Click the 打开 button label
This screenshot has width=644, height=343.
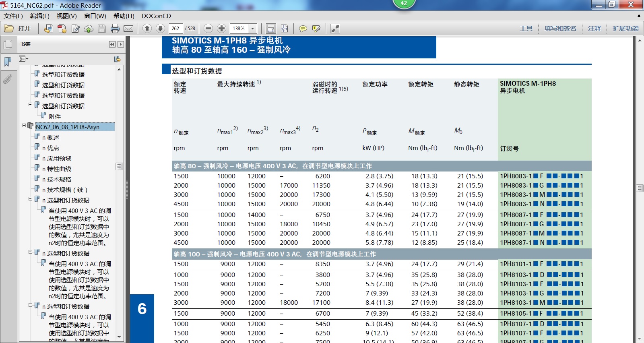pos(24,29)
